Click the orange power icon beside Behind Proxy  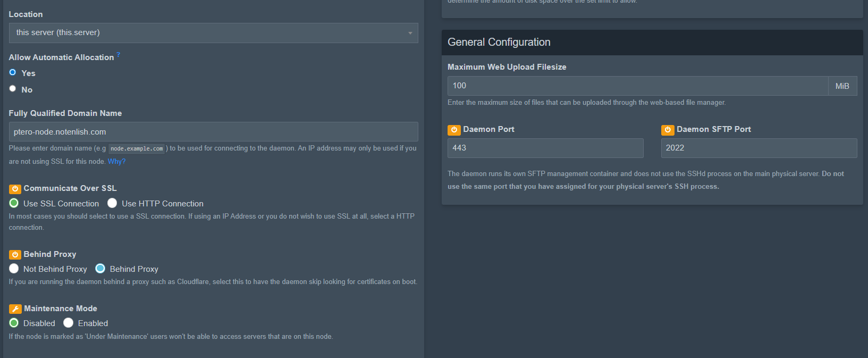click(15, 255)
